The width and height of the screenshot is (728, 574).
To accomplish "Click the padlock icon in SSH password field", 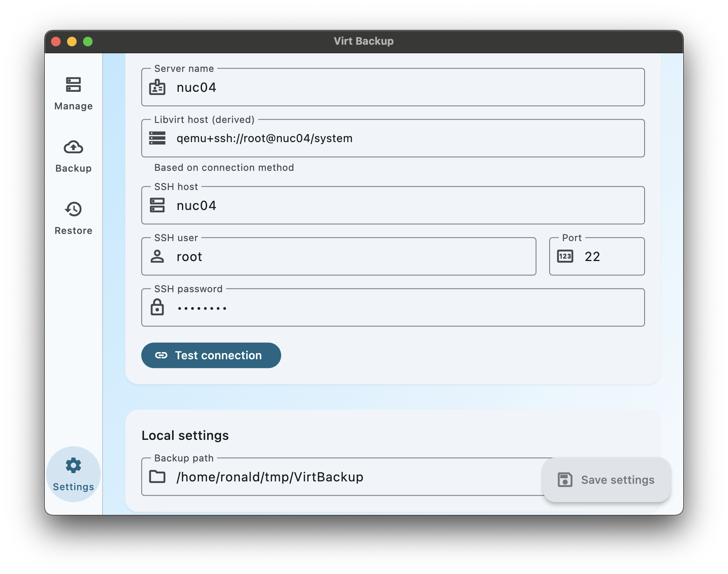I will click(x=158, y=307).
